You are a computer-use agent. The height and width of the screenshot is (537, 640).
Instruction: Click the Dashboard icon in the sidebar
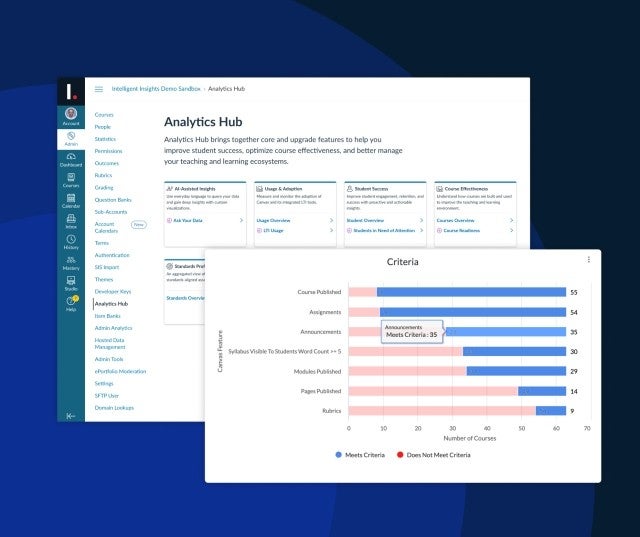70,159
